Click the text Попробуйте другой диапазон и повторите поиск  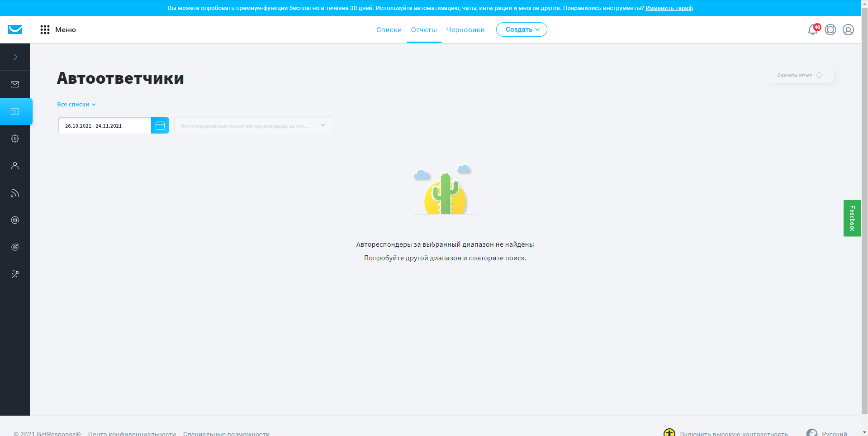tap(445, 258)
